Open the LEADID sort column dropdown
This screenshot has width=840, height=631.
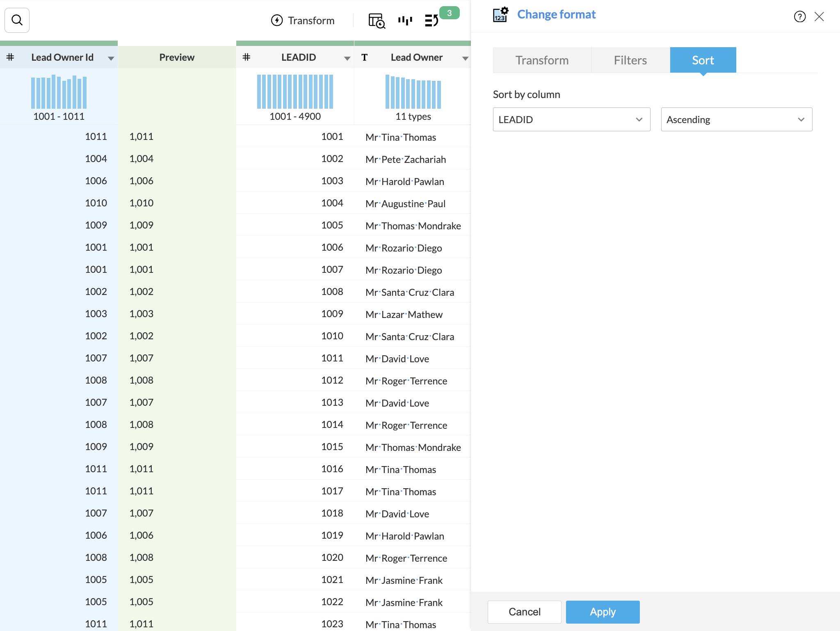pyautogui.click(x=571, y=119)
